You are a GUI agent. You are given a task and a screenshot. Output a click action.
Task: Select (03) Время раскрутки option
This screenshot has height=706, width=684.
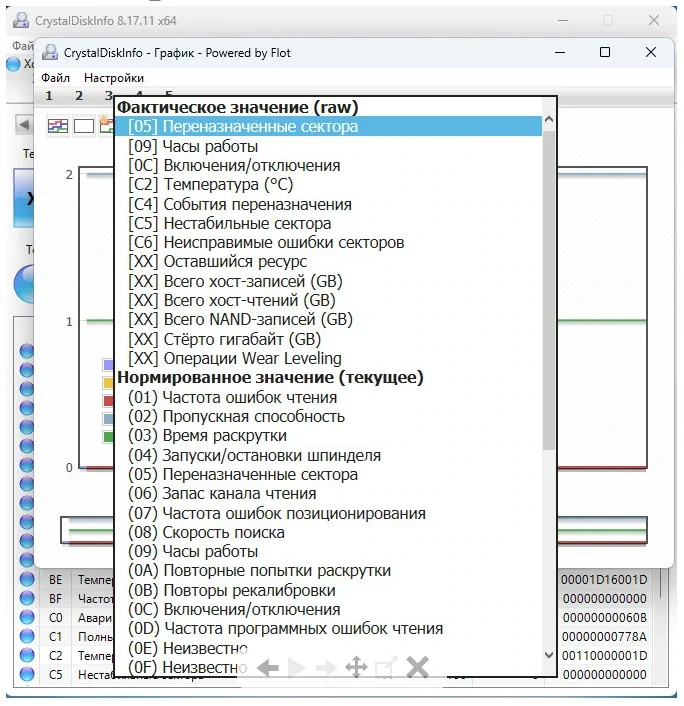click(328, 436)
